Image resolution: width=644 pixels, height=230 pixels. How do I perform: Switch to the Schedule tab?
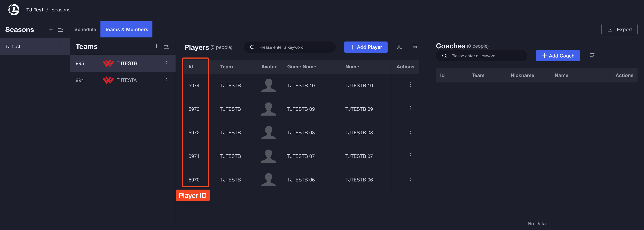pyautogui.click(x=85, y=29)
